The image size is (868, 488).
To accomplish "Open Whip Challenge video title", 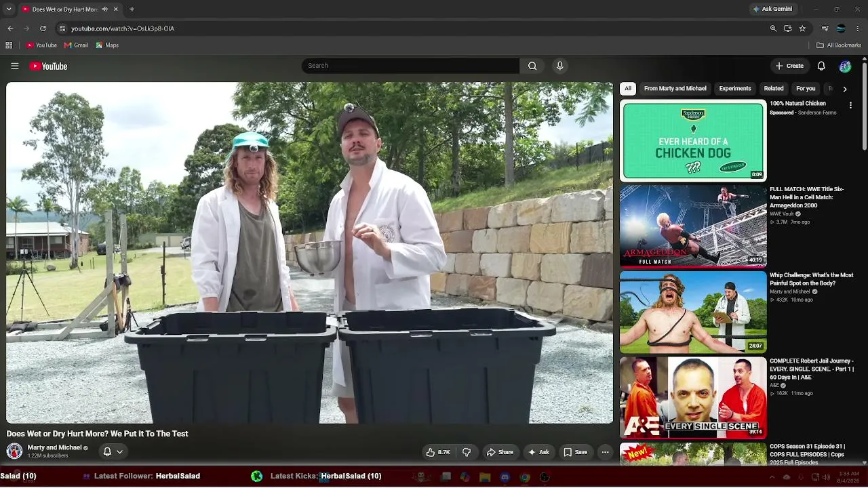I will click(x=812, y=279).
